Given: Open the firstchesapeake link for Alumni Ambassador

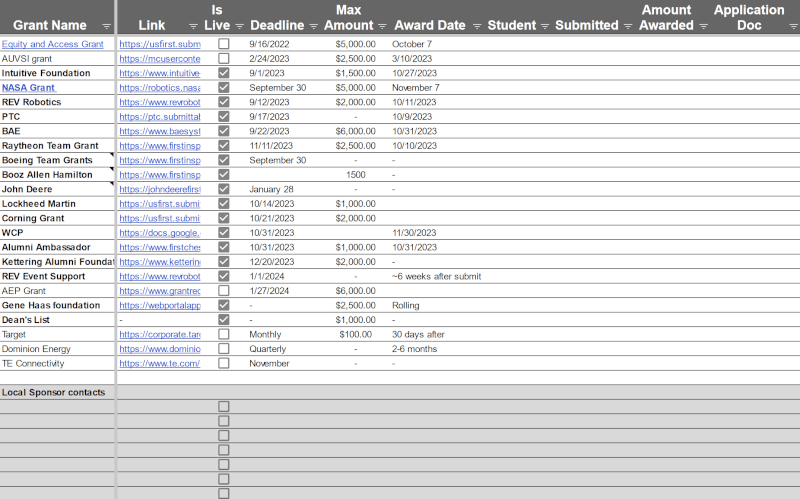Looking at the screenshot, I should pyautogui.click(x=160, y=247).
